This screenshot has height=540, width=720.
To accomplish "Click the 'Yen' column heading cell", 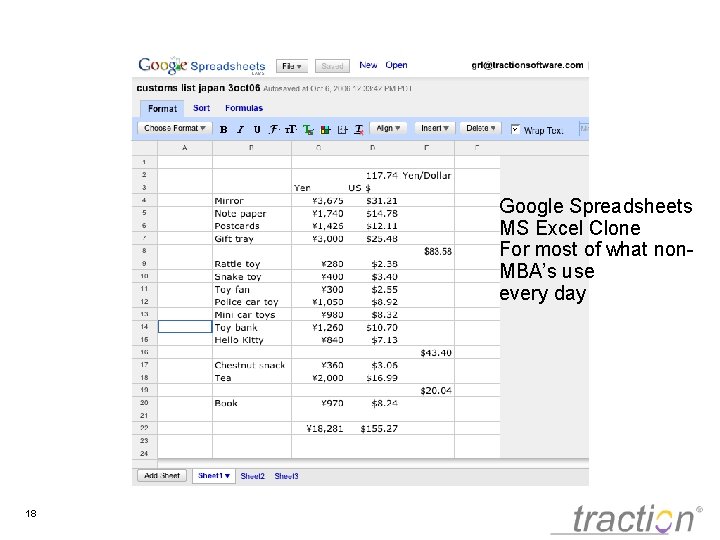I will (x=318, y=188).
